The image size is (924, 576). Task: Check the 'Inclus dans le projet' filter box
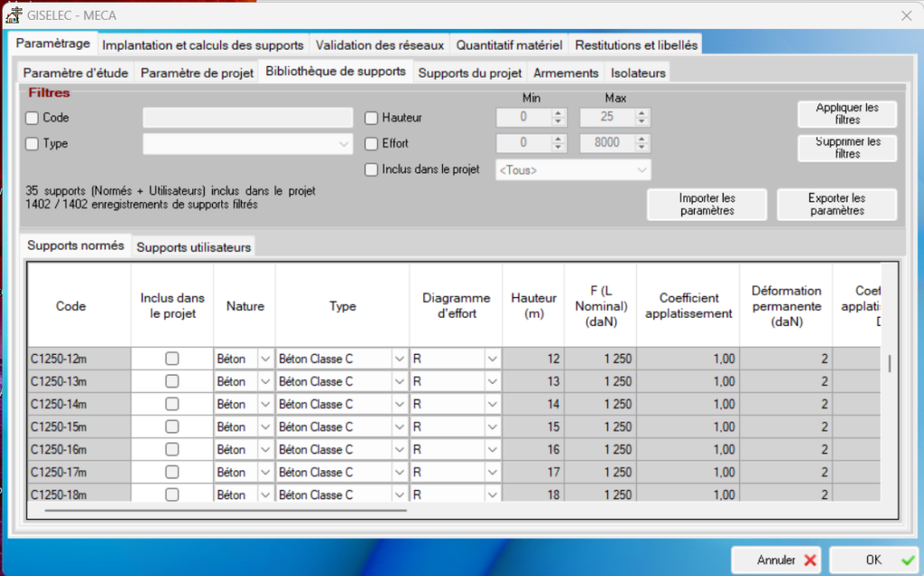pos(371,169)
